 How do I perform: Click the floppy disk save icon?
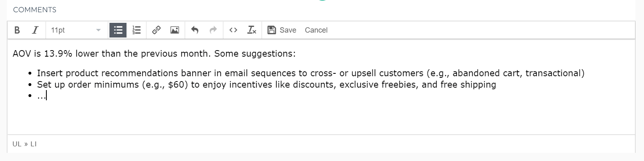[x=272, y=30]
